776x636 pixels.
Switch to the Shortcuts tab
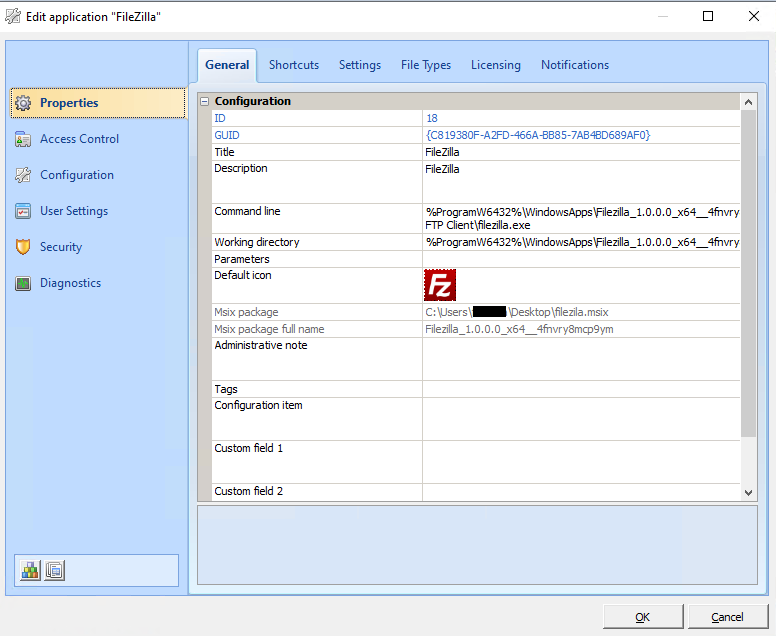tap(294, 65)
